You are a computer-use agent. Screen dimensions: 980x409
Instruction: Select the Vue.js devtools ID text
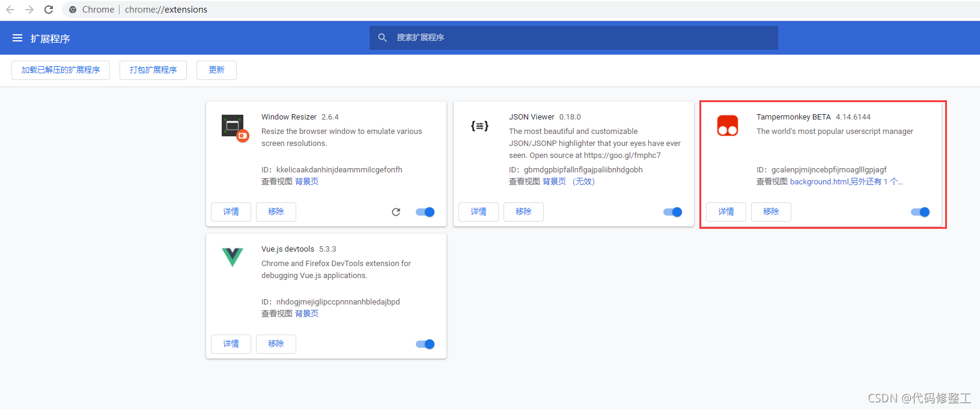(338, 301)
